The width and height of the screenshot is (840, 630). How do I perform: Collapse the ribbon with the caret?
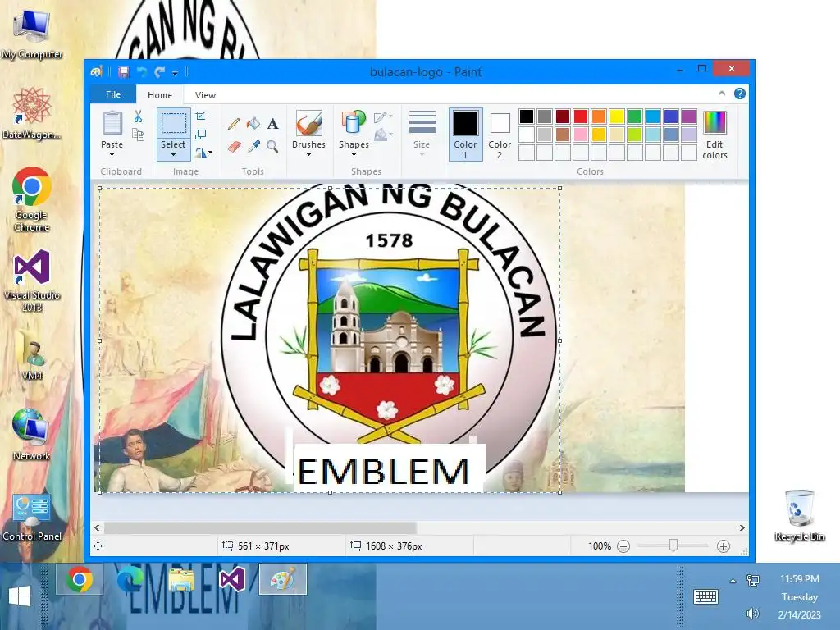(x=722, y=94)
